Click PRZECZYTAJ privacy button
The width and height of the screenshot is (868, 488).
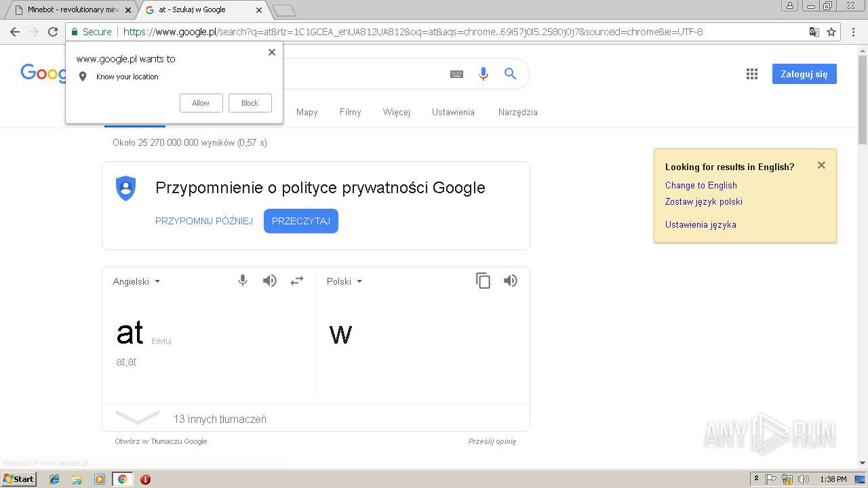pos(301,221)
